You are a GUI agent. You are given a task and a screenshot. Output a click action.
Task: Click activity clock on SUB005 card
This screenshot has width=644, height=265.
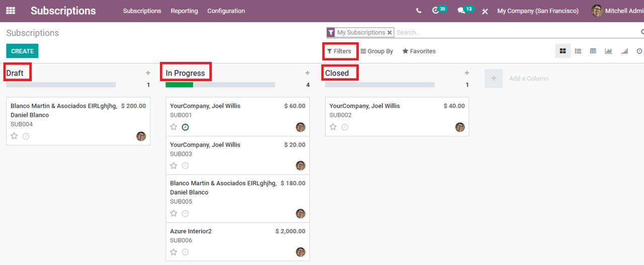click(185, 214)
